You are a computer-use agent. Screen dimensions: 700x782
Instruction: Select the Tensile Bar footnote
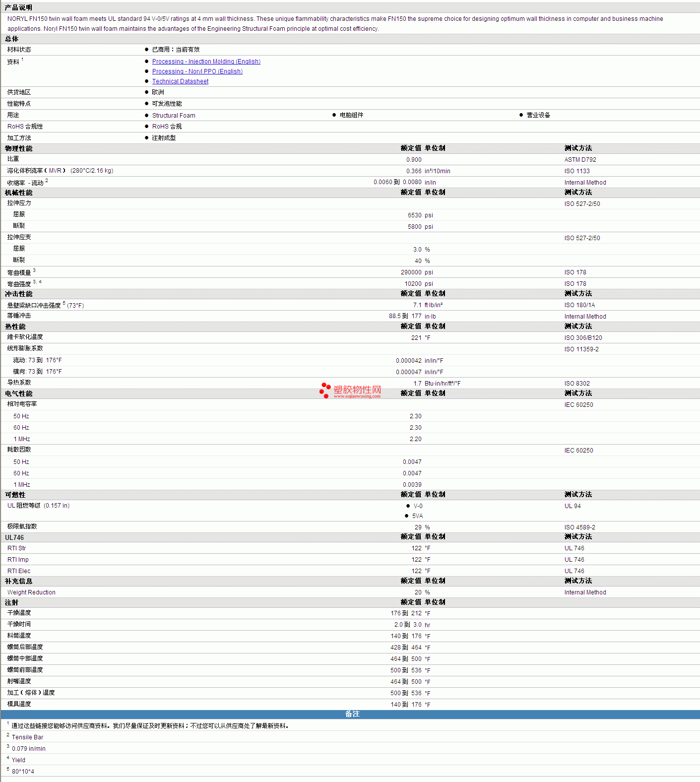(27, 737)
